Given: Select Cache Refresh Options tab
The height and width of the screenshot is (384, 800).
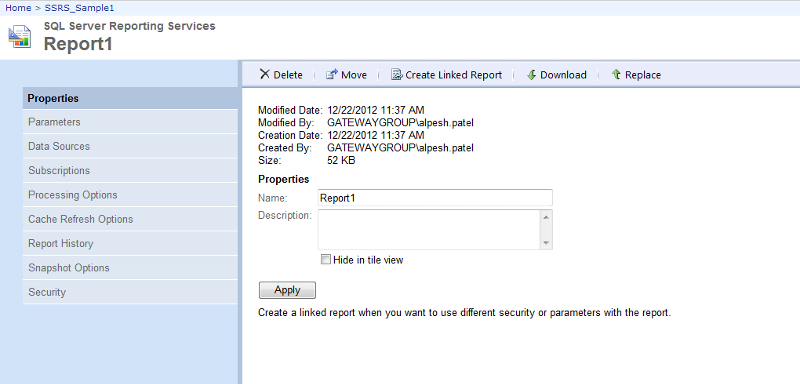Looking at the screenshot, I should pos(130,219).
